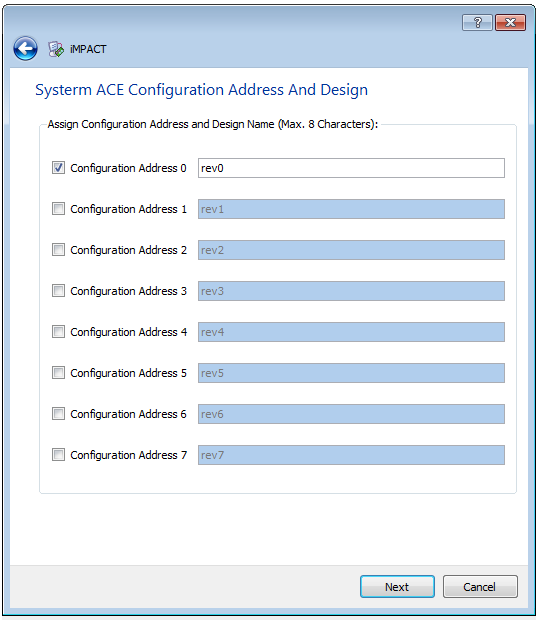The image size is (540, 620).
Task: Click the disabled rev1 name field
Action: click(351, 209)
